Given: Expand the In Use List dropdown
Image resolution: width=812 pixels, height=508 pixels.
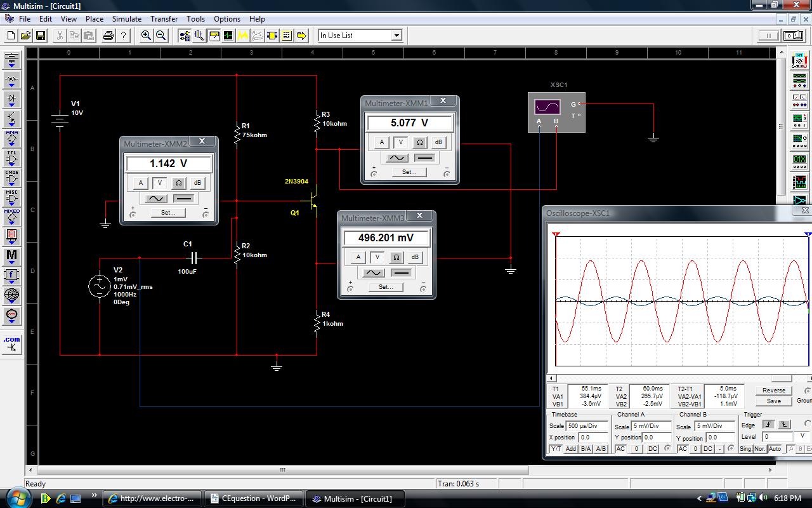Looking at the screenshot, I should pos(397,36).
